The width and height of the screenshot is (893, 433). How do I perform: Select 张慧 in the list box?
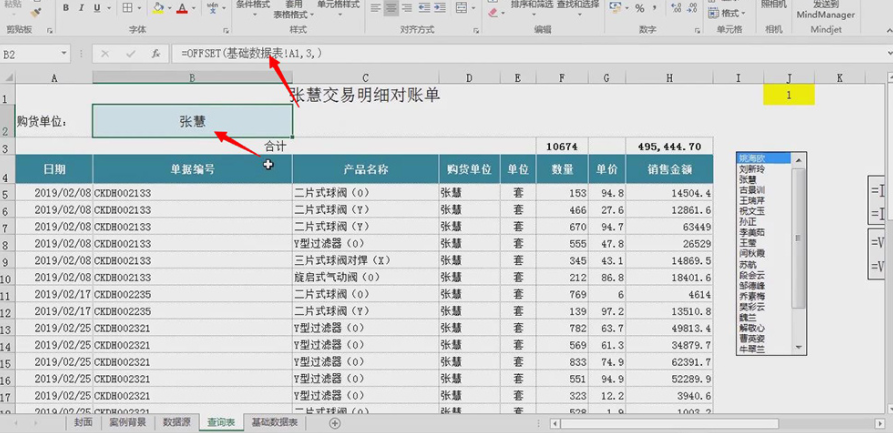click(748, 179)
